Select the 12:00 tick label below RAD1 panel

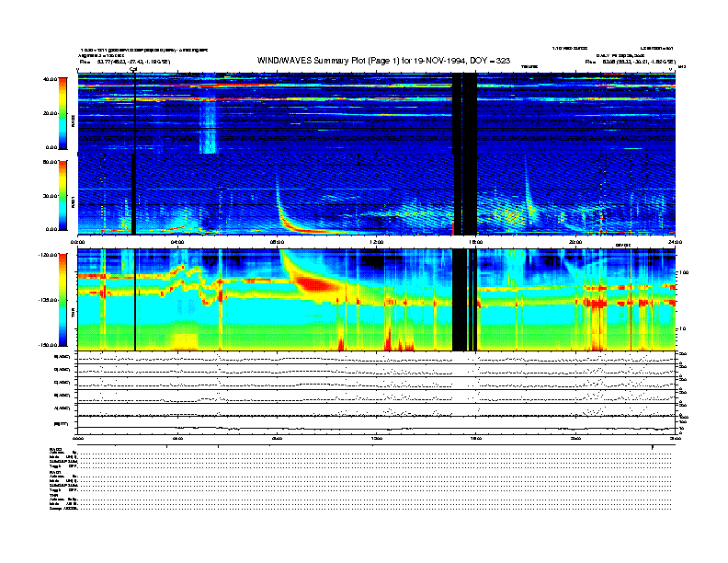click(377, 242)
